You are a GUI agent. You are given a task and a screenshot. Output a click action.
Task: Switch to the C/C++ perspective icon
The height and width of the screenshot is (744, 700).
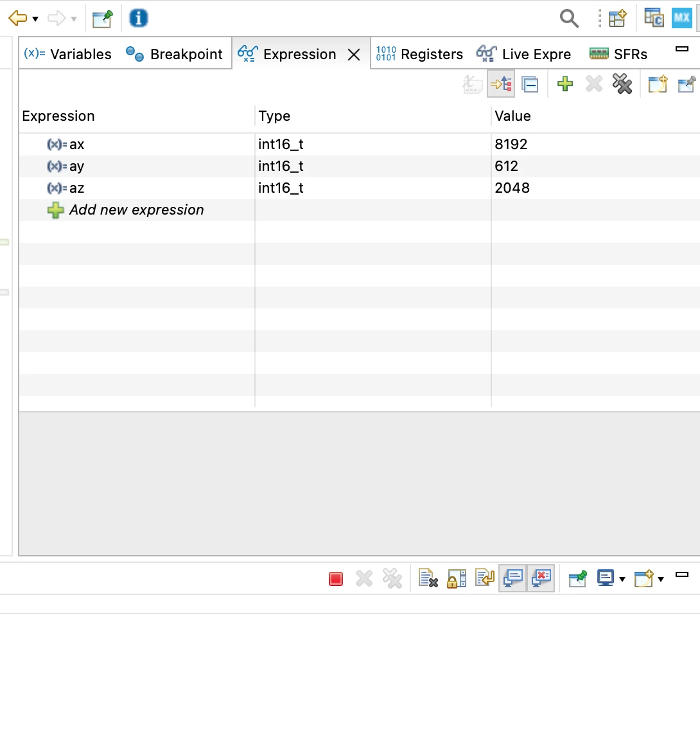654,18
